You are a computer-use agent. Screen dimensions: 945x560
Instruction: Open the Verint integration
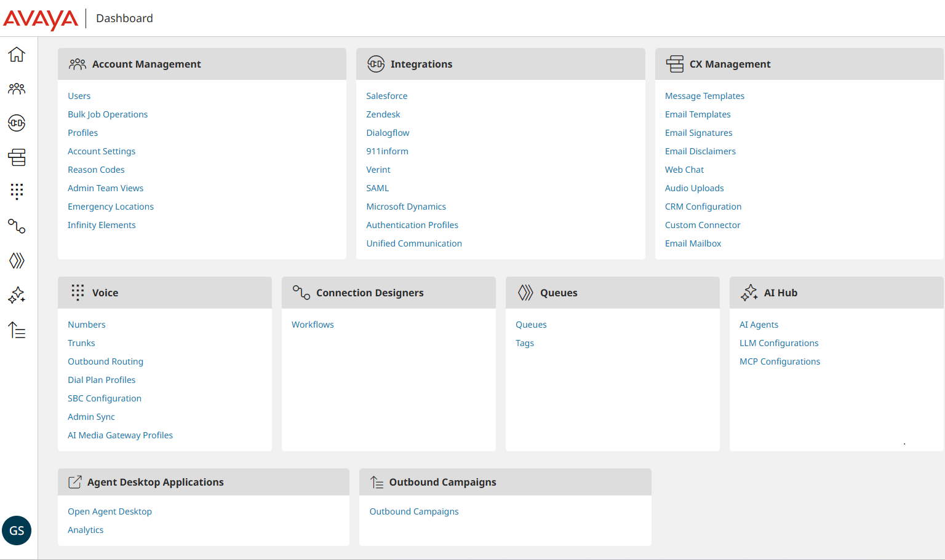[378, 170]
